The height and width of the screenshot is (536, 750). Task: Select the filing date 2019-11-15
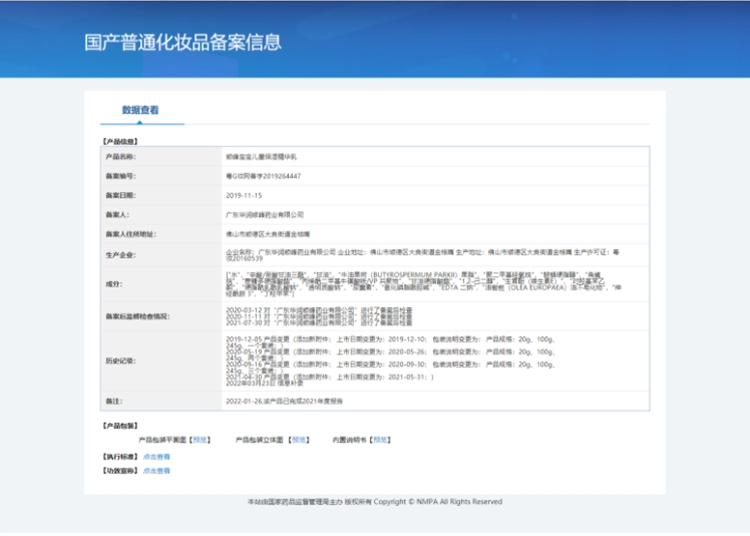pyautogui.click(x=243, y=195)
